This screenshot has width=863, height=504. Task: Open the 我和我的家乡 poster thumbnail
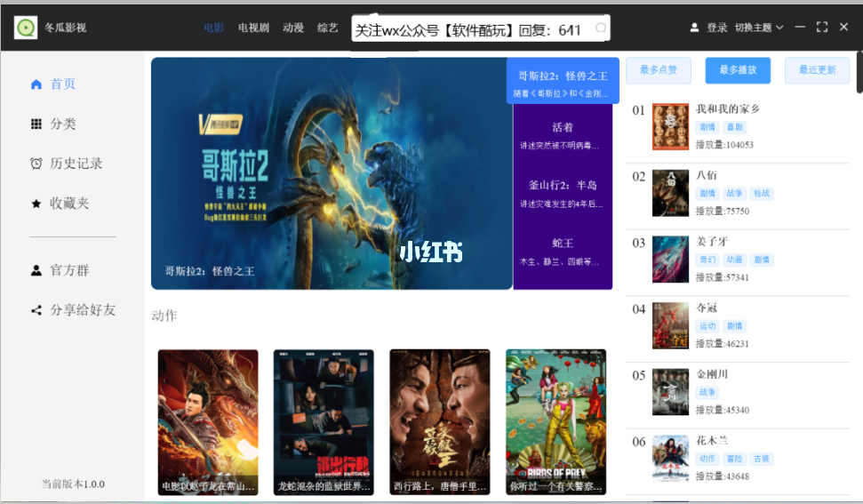click(x=670, y=126)
